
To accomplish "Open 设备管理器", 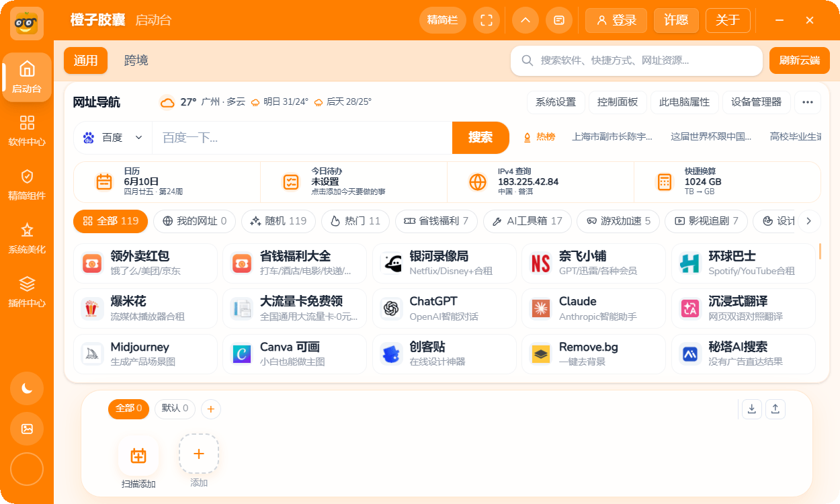I will (757, 102).
